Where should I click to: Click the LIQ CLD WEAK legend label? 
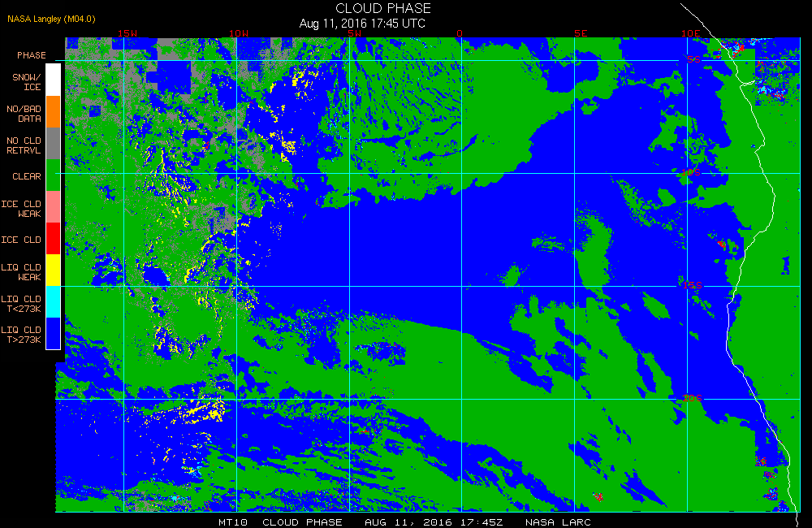coord(21,272)
